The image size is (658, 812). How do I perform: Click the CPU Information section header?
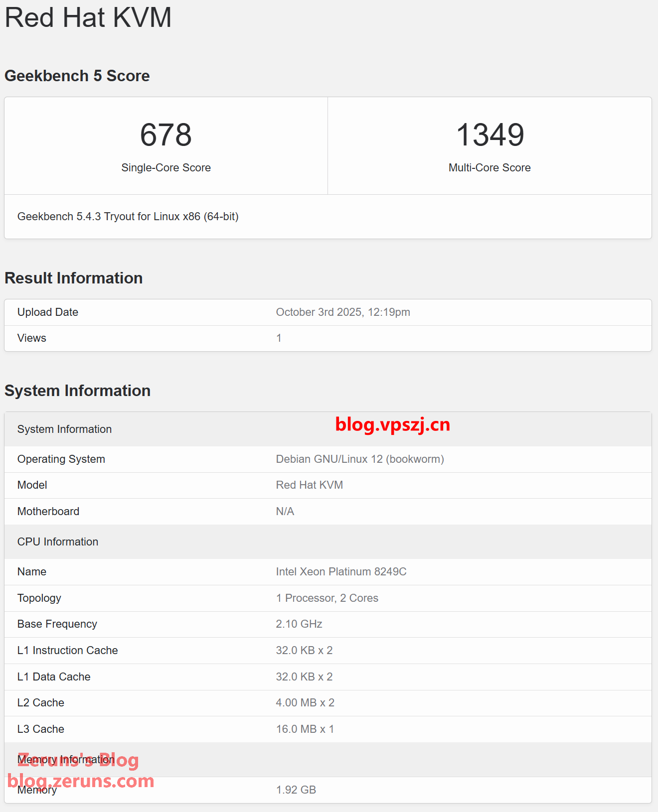click(x=58, y=542)
